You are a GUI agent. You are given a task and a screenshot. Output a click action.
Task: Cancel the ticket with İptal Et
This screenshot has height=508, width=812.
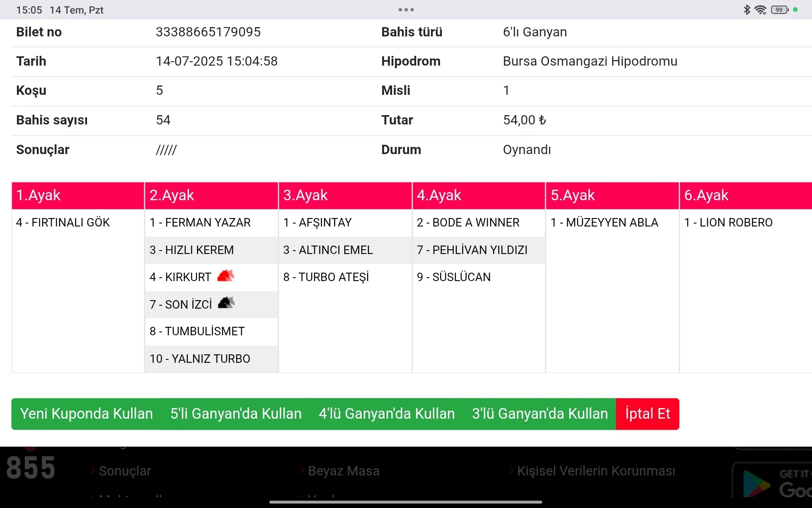click(647, 414)
